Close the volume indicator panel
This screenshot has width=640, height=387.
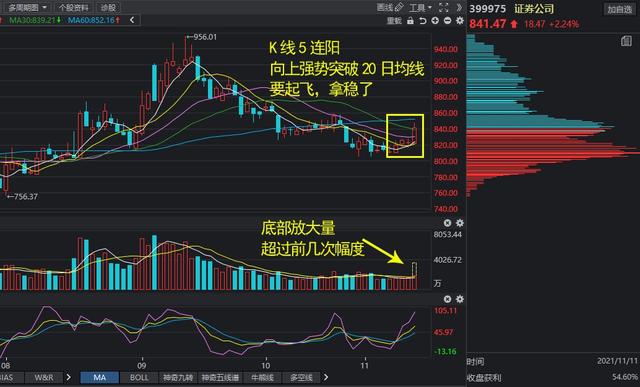447,223
